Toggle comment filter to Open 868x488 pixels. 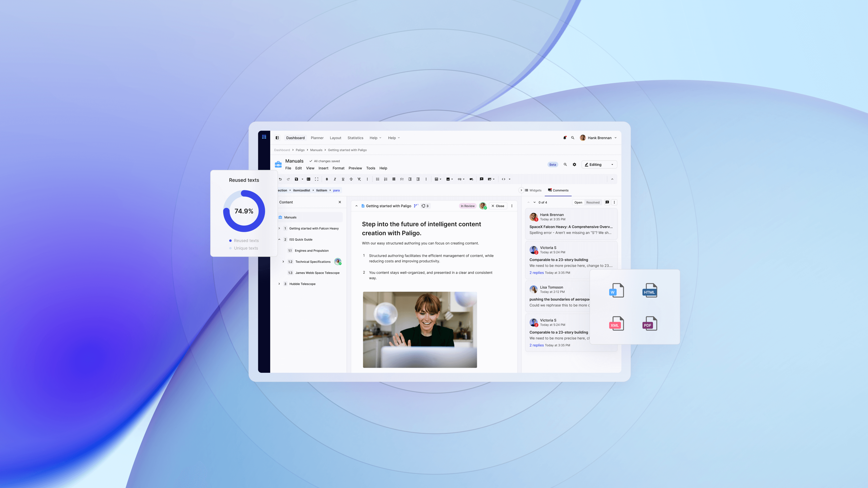[x=578, y=203]
